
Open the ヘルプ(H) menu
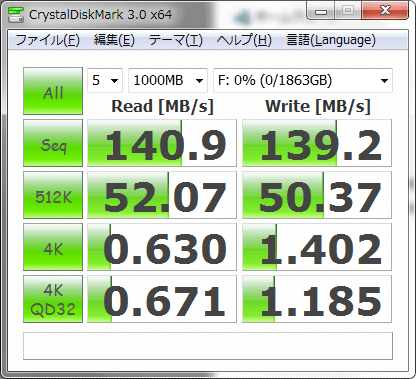[244, 40]
